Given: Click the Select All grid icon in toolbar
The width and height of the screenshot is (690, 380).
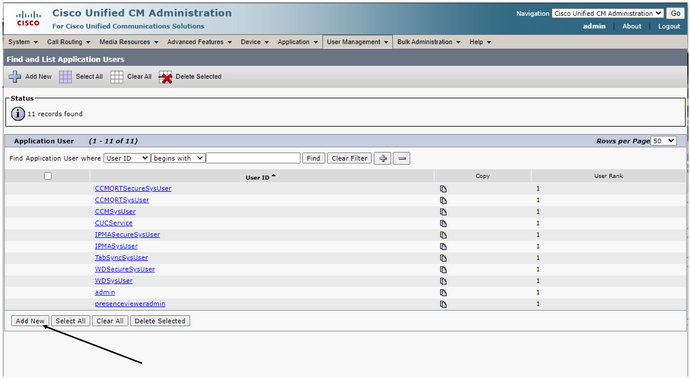Looking at the screenshot, I should [x=66, y=77].
